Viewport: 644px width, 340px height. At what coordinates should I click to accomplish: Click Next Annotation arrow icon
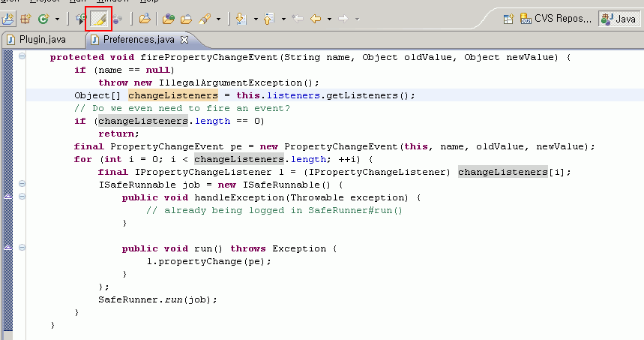241,19
